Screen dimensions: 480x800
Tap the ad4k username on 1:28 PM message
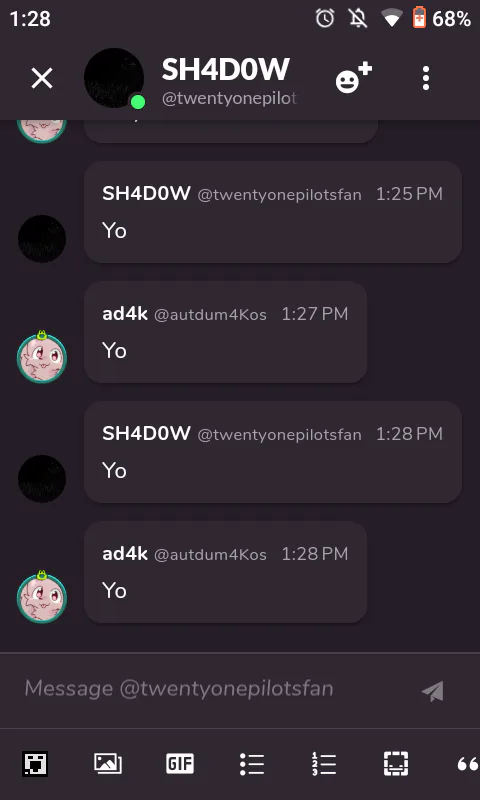(125, 554)
